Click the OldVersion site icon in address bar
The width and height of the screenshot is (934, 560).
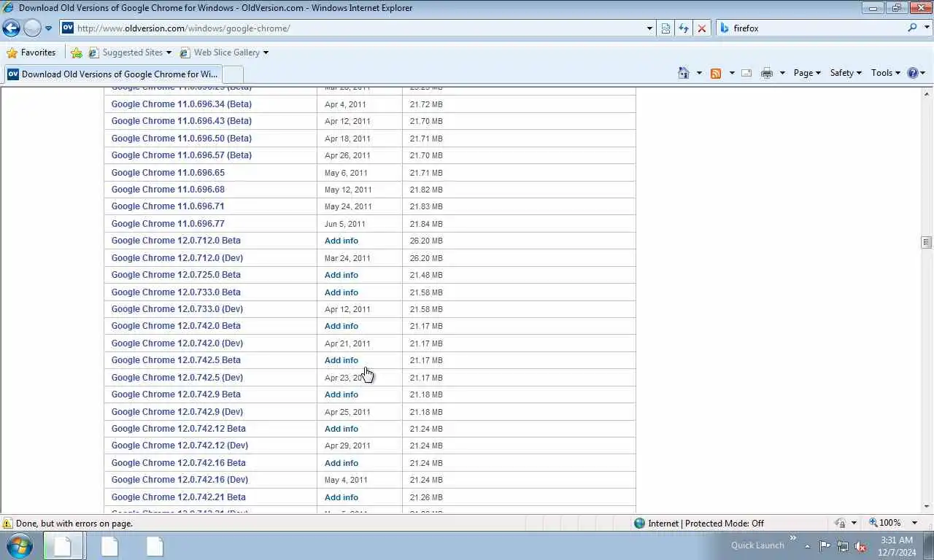click(x=68, y=28)
